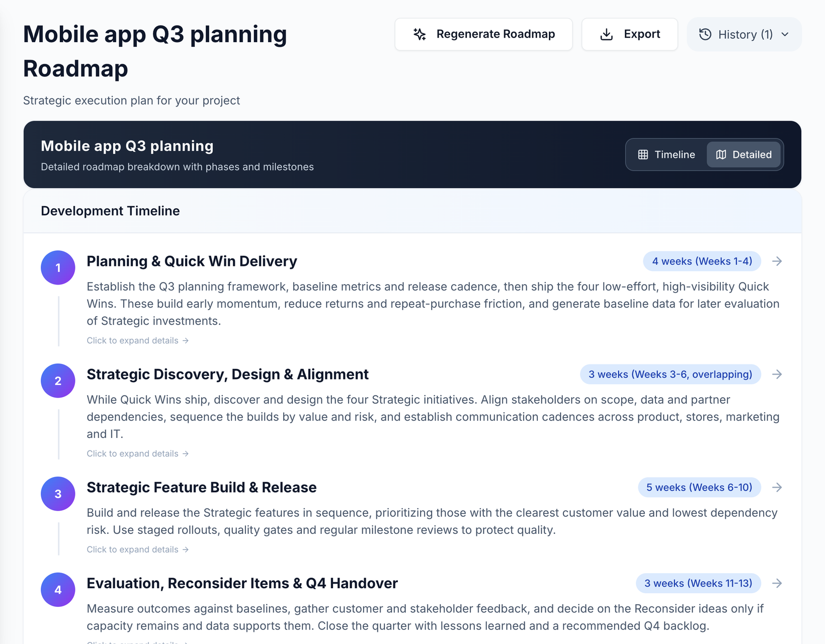Click the 5 weeks (Weeks 6-10) badge
The height and width of the screenshot is (644, 825).
coord(699,487)
